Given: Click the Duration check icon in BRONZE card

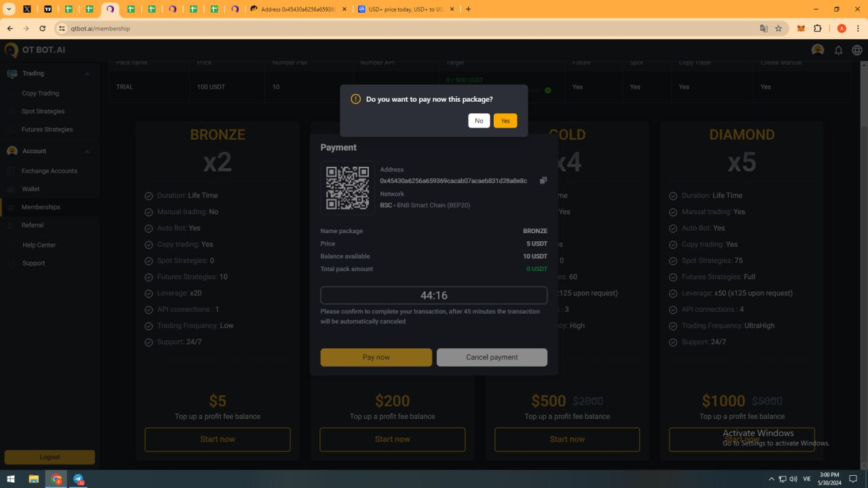Looking at the screenshot, I should click(x=149, y=196).
